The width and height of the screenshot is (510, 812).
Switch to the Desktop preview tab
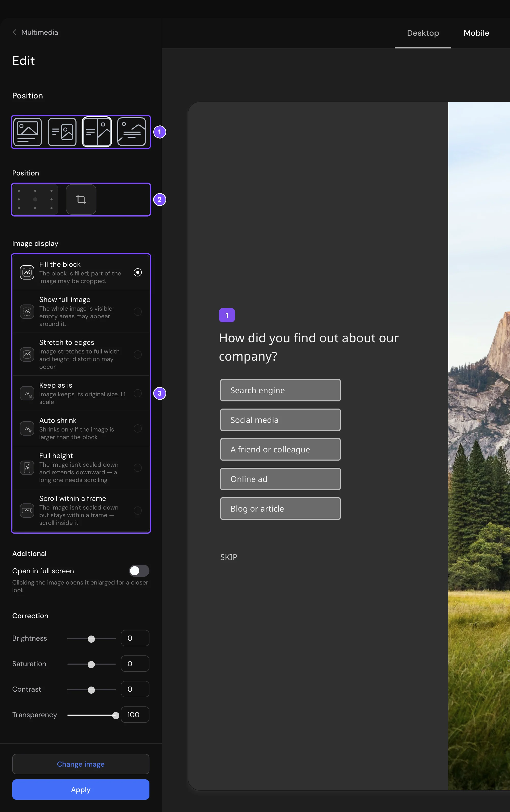click(423, 33)
